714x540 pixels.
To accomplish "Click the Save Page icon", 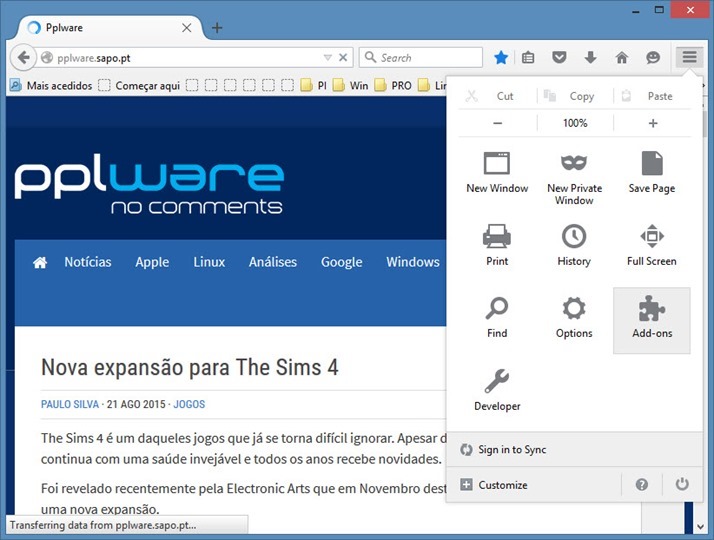I will [652, 163].
